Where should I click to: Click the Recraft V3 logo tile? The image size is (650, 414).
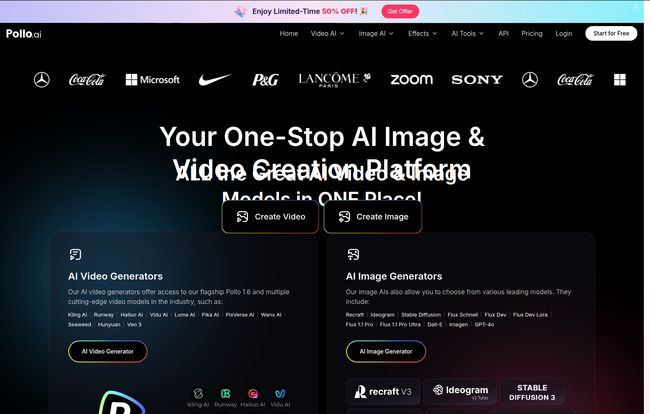coord(383,392)
